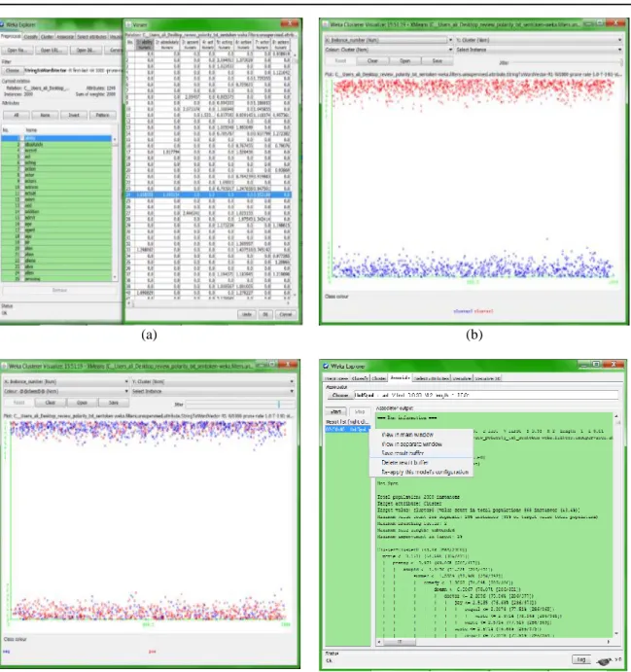This screenshot has height=672, width=631.
Task: Open Colour: Cluster dropdown in panel (b)
Action: pos(389,50)
